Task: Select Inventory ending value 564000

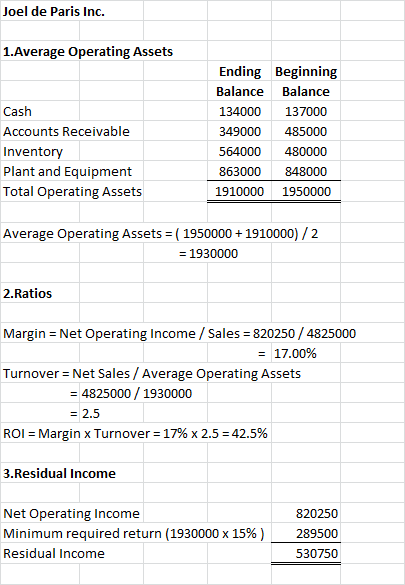Action: pyautogui.click(x=240, y=151)
